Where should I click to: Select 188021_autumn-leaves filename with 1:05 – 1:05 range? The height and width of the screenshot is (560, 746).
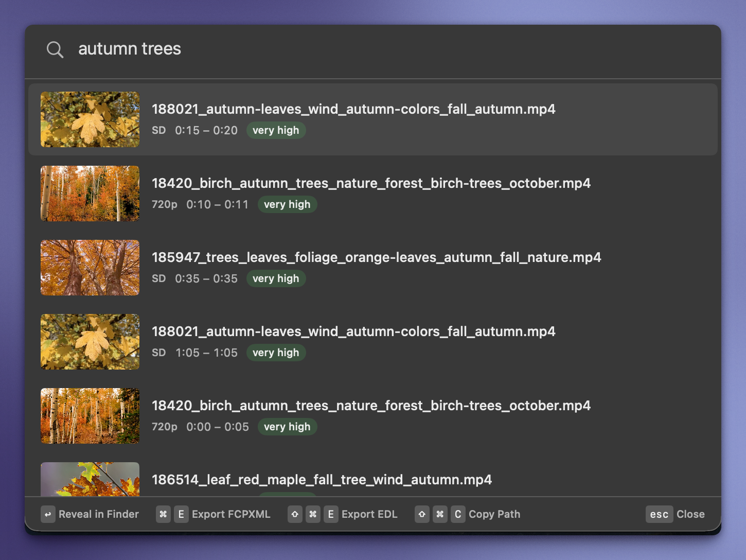click(353, 331)
